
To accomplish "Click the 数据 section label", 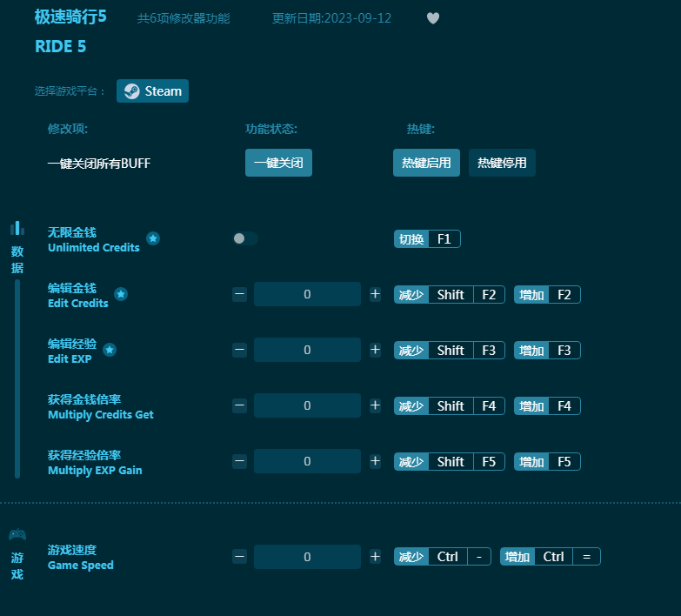I will pos(17,259).
